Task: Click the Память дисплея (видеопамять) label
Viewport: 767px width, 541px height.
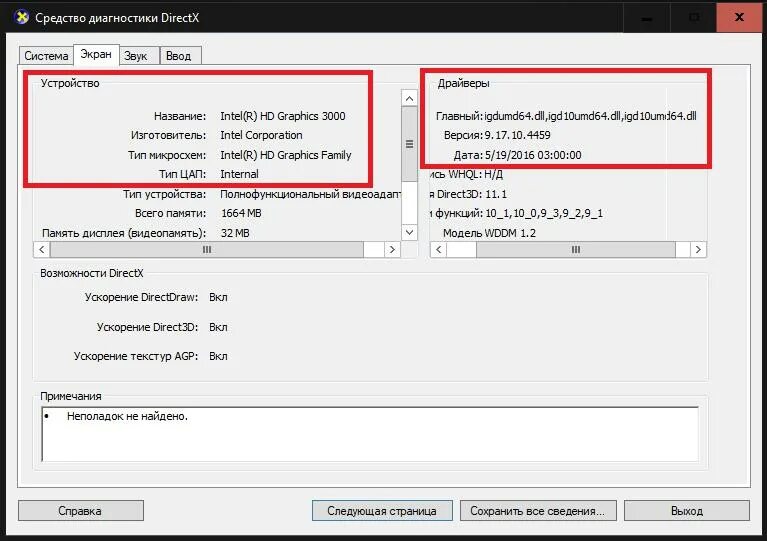Action: click(x=124, y=233)
